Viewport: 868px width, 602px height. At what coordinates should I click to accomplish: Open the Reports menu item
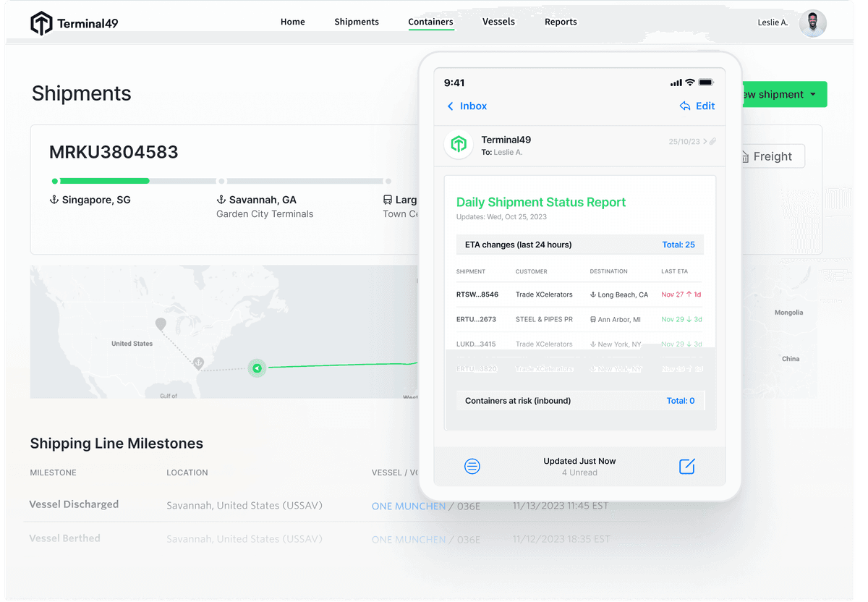[x=561, y=22]
